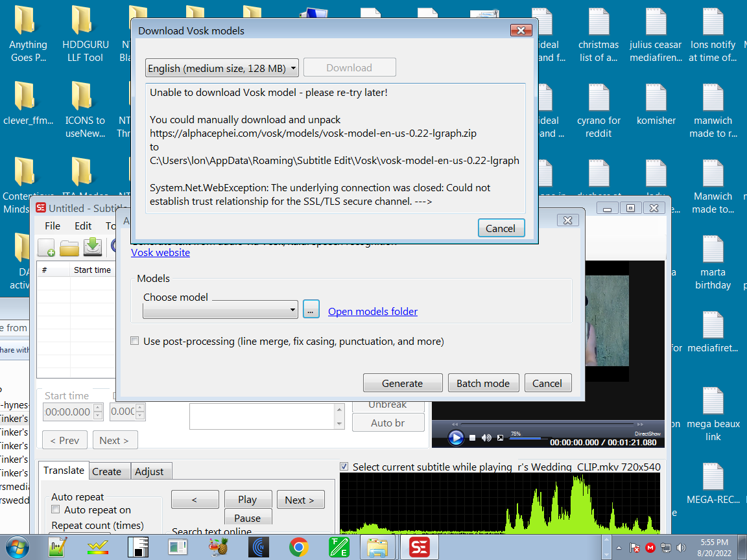This screenshot has height=560, width=747.
Task: Click Open models folder link
Action: coord(373,311)
